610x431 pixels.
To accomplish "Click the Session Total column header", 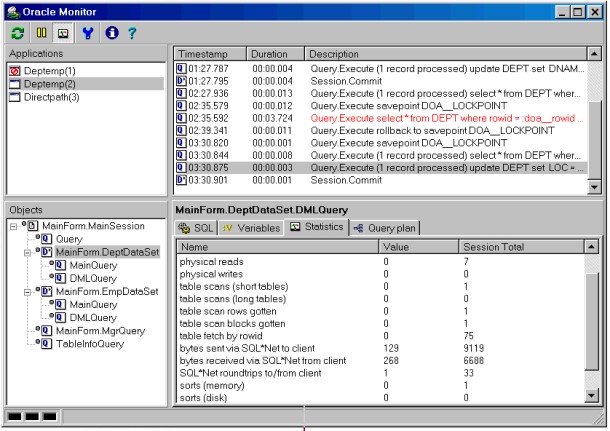I will [521, 247].
